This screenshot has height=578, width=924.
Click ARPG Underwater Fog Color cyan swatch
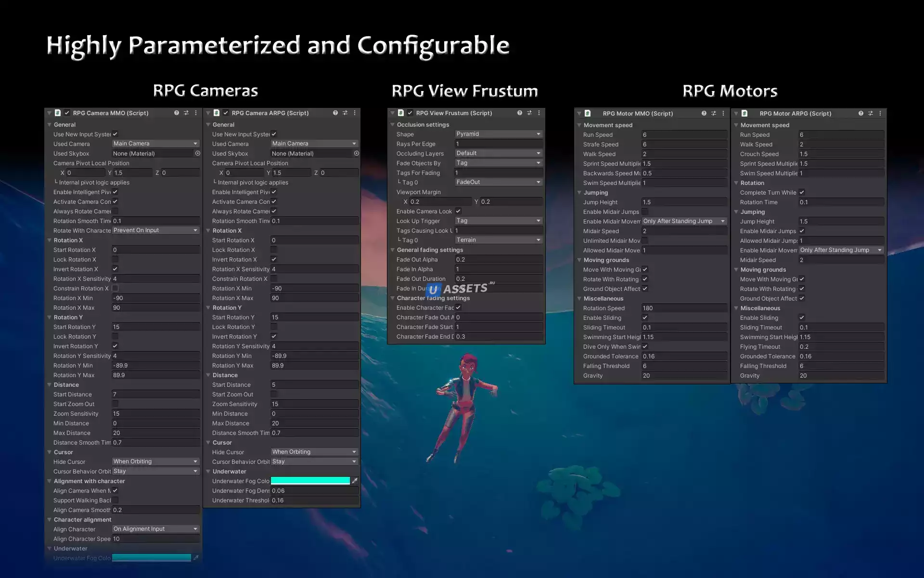(x=310, y=481)
